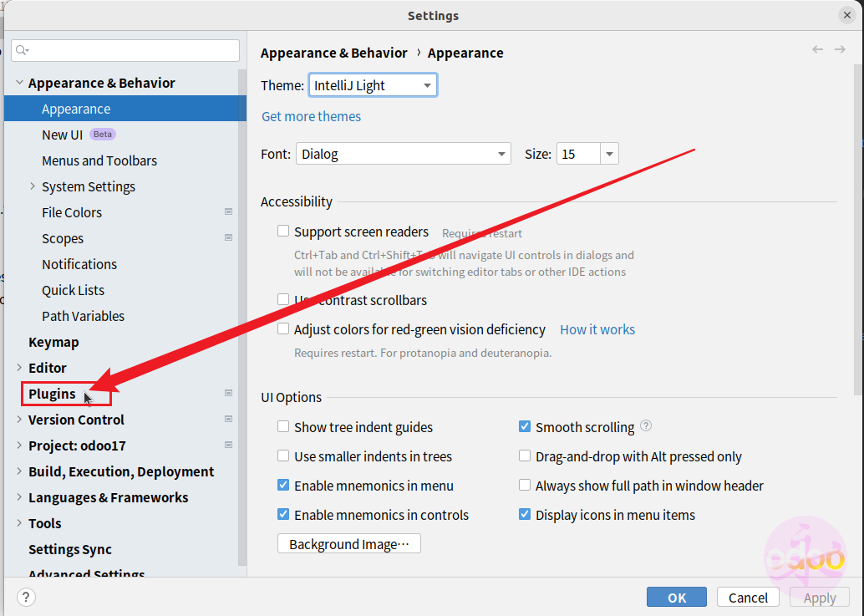The width and height of the screenshot is (864, 616).
Task: Click the help icon beside Smooth scrolling
Action: 646,426
